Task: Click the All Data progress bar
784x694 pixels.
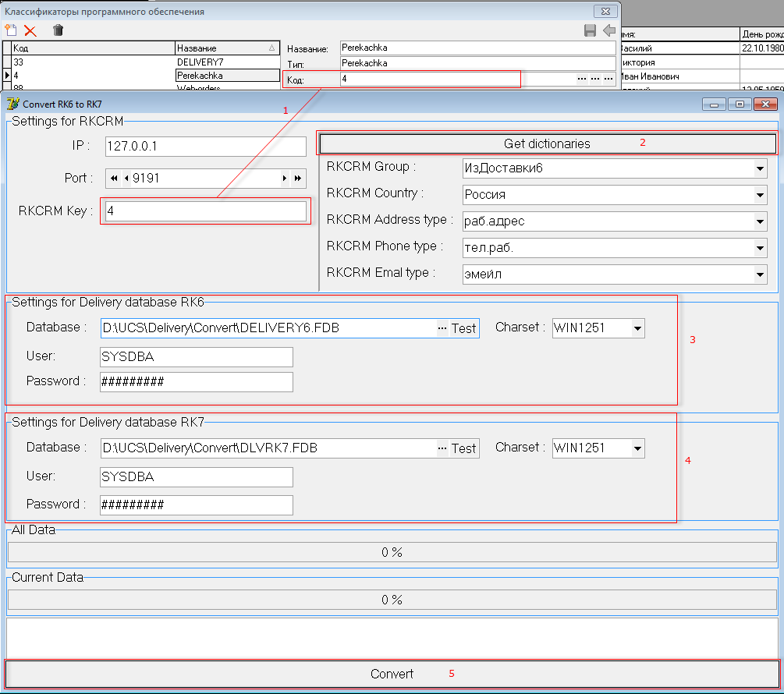Action: [x=392, y=552]
